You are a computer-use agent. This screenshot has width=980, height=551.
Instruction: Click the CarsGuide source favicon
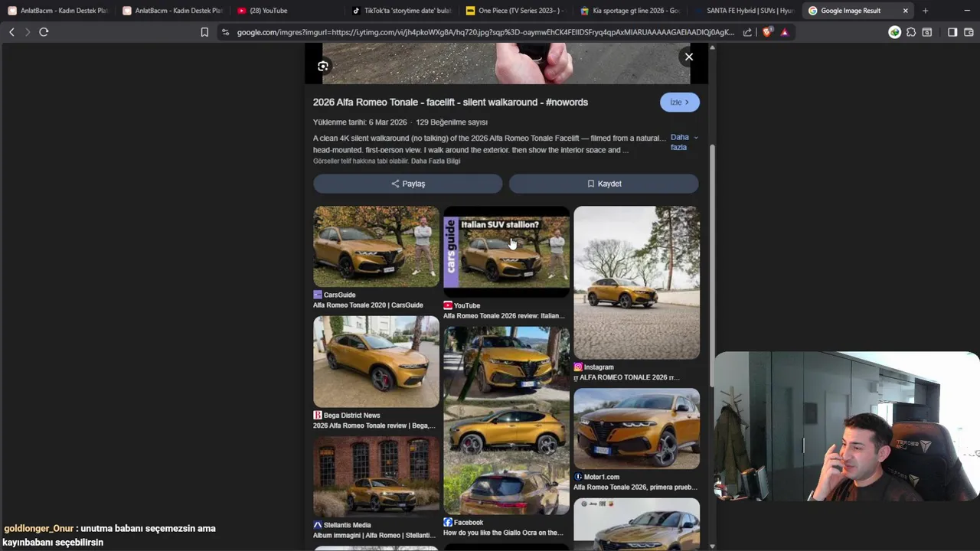pyautogui.click(x=318, y=295)
